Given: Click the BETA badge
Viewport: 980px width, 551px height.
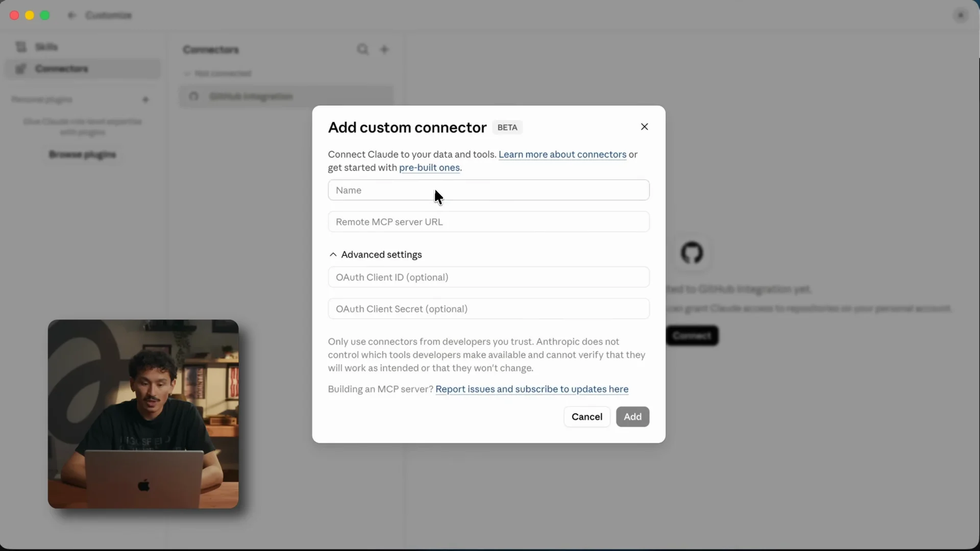Looking at the screenshot, I should coord(507,128).
